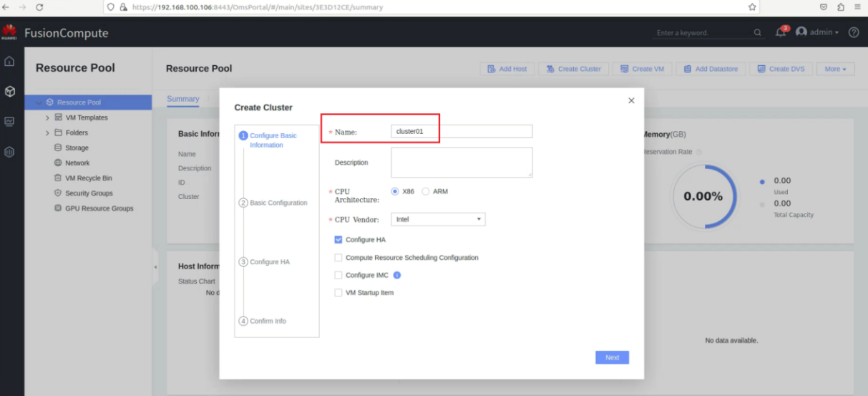
Task: Go forward in the browser
Action: coord(21,7)
